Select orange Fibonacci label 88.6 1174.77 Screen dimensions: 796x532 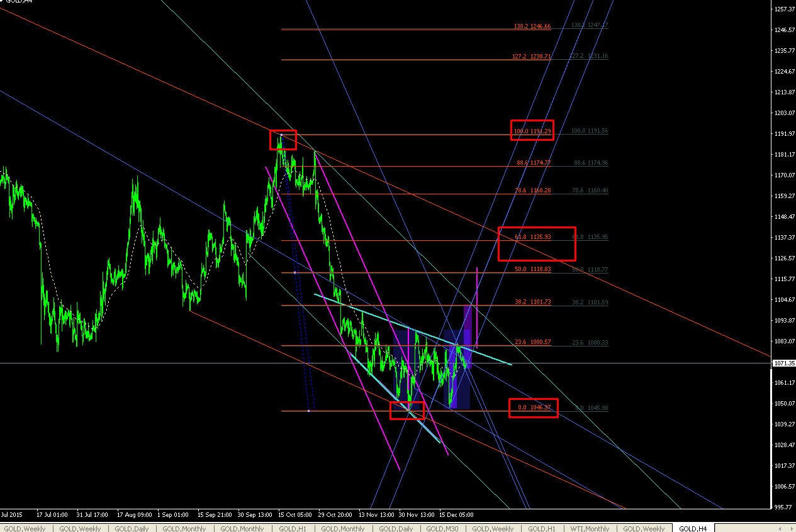(x=533, y=162)
